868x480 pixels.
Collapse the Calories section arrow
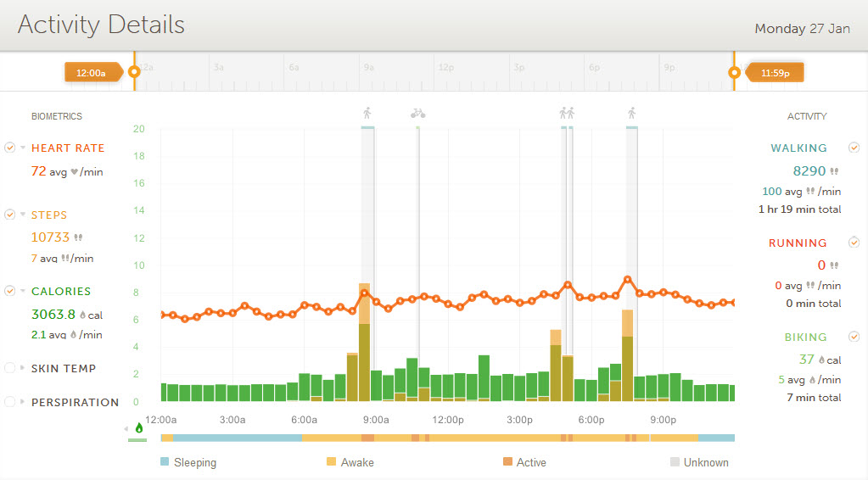pos(23,291)
